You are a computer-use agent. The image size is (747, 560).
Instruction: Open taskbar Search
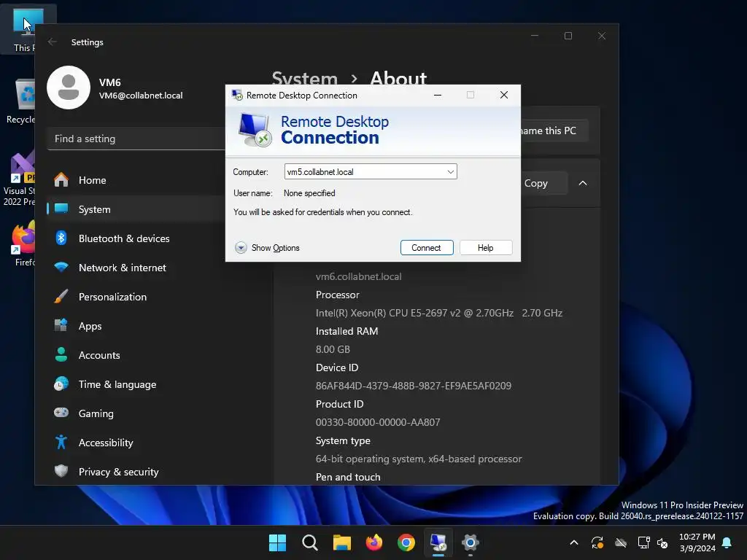coord(309,542)
